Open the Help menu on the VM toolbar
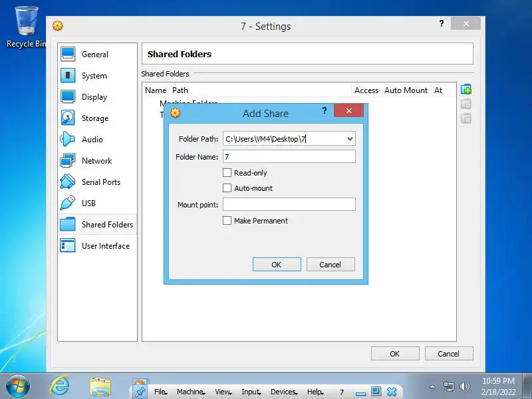The height and width of the screenshot is (399, 532). pyautogui.click(x=315, y=392)
